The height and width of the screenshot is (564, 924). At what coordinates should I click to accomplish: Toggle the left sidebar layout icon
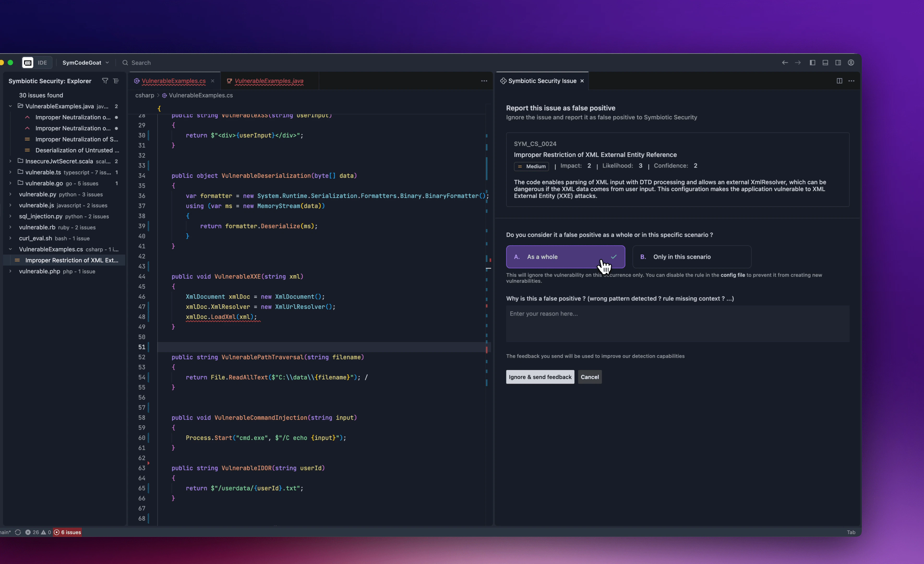point(812,63)
